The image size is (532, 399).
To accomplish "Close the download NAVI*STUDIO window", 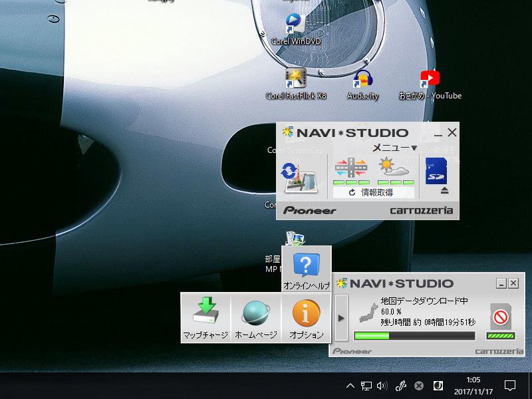I will [x=513, y=283].
